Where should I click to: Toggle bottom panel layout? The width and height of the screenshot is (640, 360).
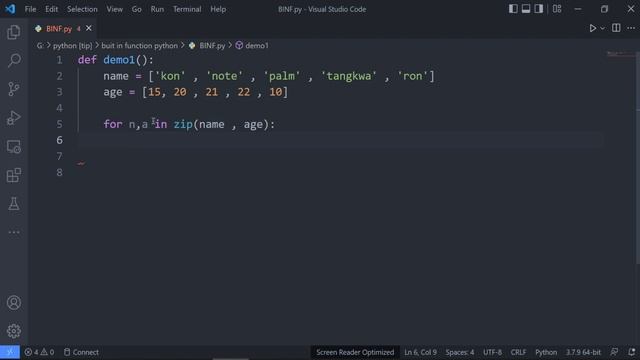point(526,9)
